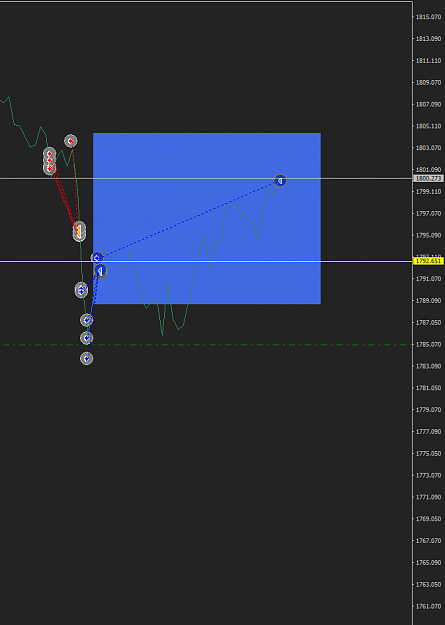Click the 1789.090 price axis label
The width and height of the screenshot is (445, 625).
[429, 301]
